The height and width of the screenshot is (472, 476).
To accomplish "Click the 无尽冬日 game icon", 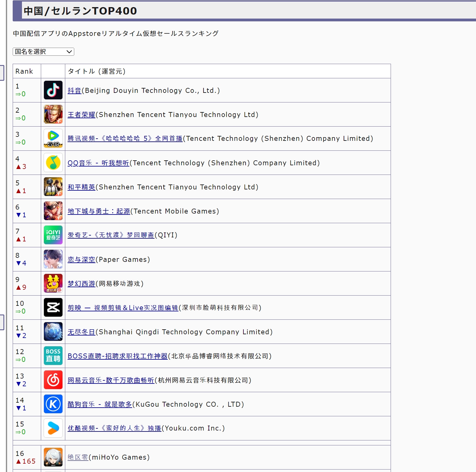I will coord(53,331).
